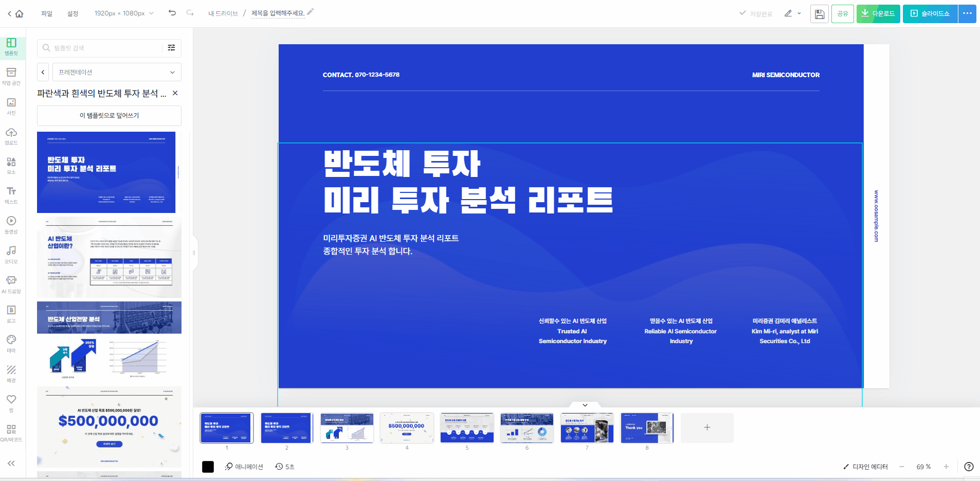Open the 로고 (Logo) panel
This screenshot has width=980, height=481.
(11, 314)
